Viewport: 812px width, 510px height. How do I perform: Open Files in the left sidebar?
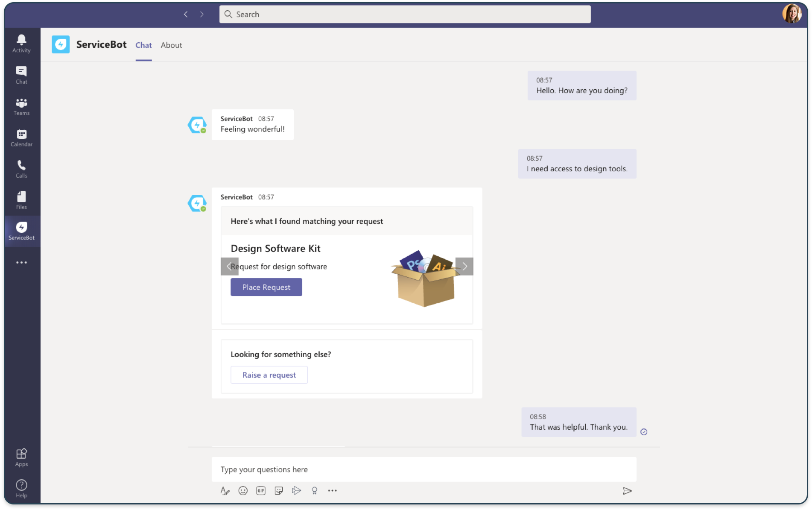(21, 200)
